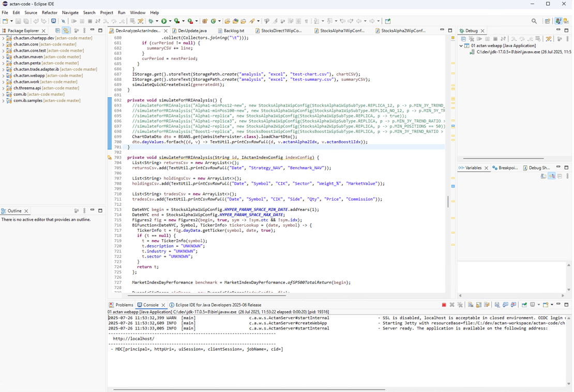The width and height of the screenshot is (574, 392).
Task: Open the Search magnifier in top right
Action: [534, 21]
